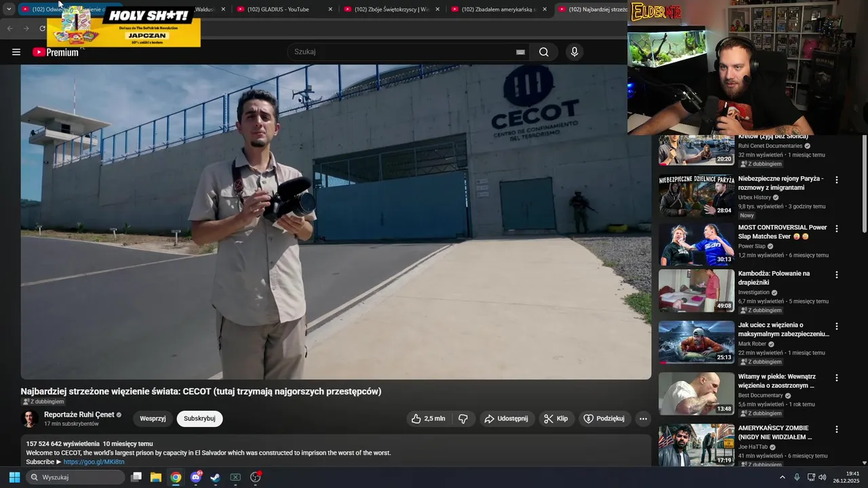Open Best Documentary channel link
Screen dimensions: 868x488
point(761,395)
